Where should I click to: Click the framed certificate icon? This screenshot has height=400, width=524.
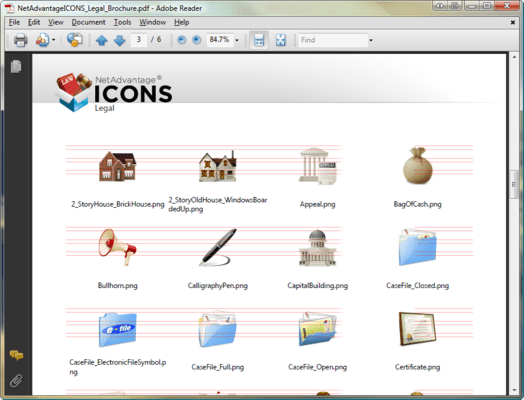pyautogui.click(x=417, y=329)
